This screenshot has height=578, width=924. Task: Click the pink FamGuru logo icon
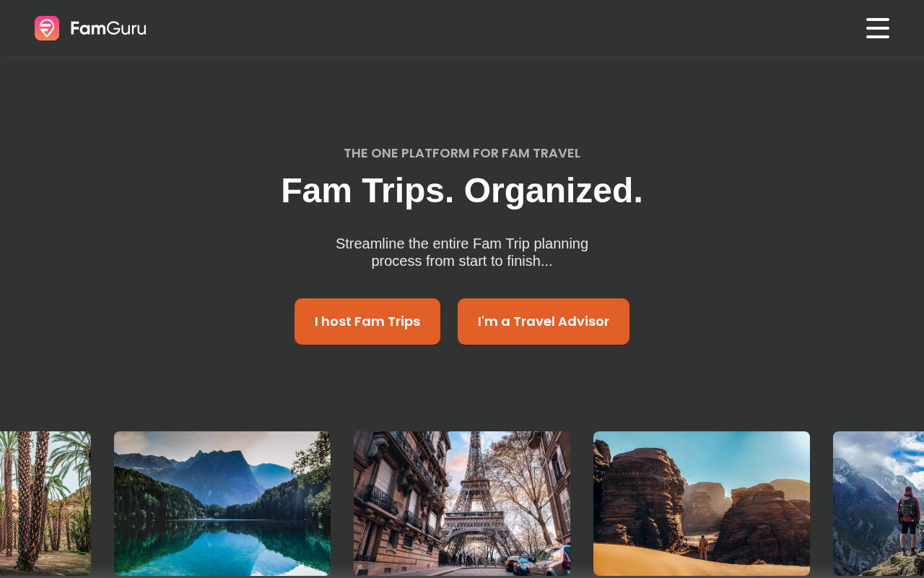pos(47,28)
